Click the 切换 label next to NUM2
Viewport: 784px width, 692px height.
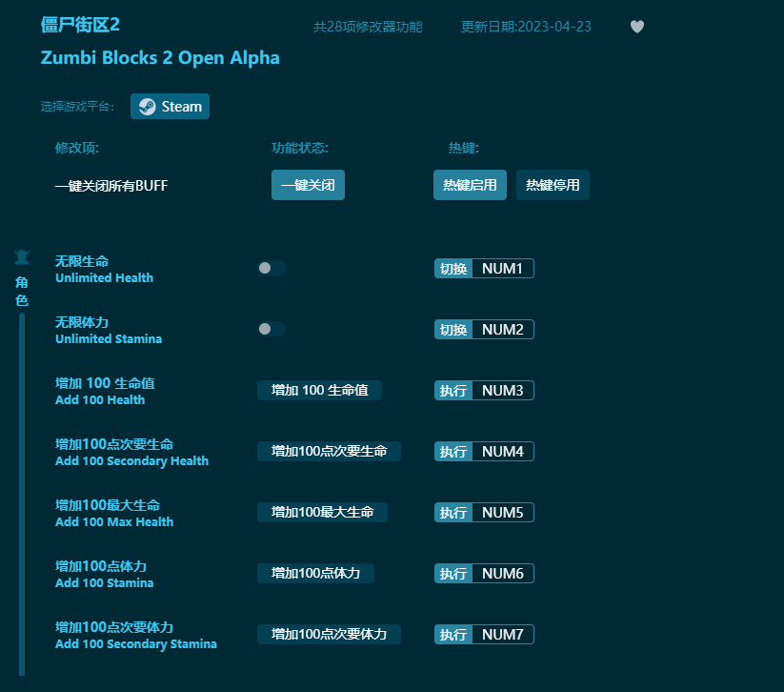[452, 329]
